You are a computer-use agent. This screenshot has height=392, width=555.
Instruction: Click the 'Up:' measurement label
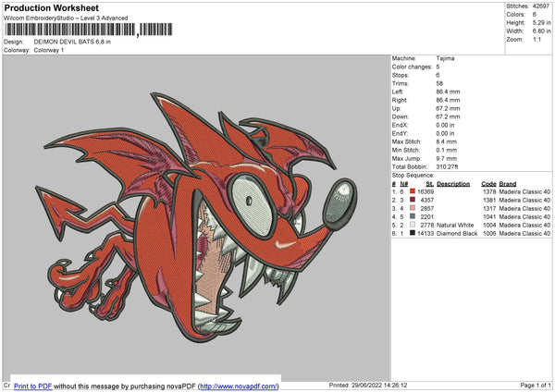pos(396,108)
